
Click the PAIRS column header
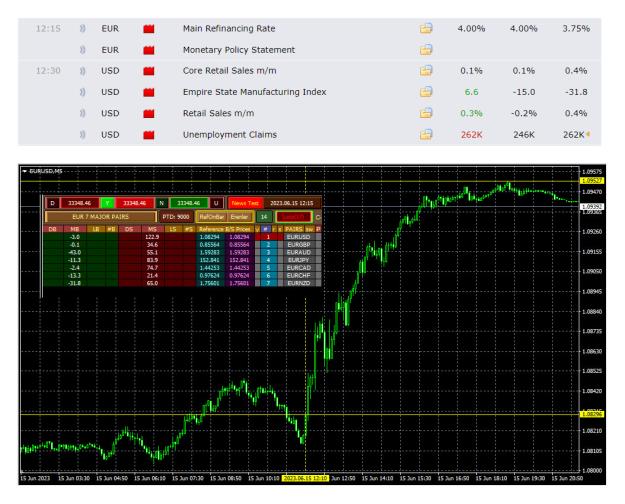pyautogui.click(x=294, y=229)
